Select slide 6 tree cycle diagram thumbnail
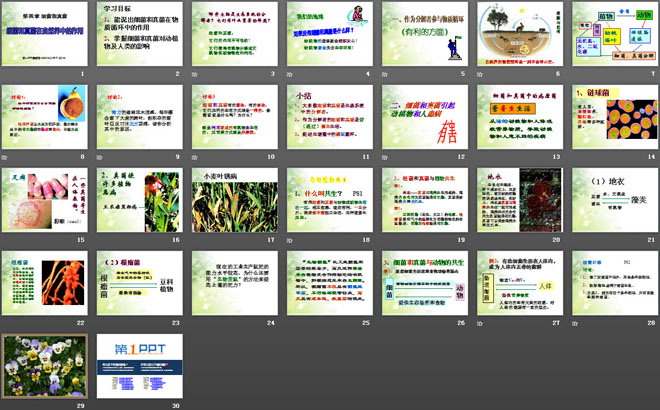 [x=520, y=34]
